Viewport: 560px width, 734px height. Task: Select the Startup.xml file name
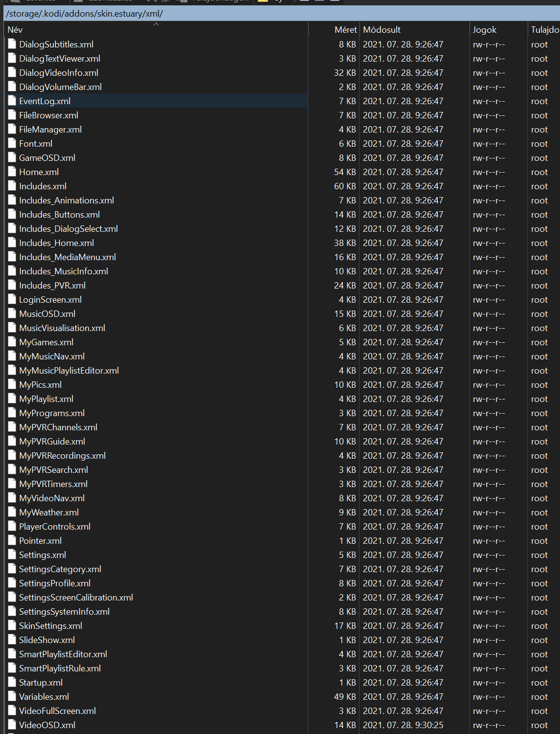[41, 682]
